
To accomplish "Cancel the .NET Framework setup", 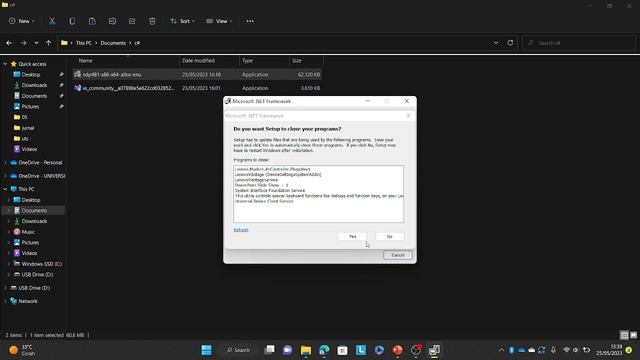I will coord(398,255).
